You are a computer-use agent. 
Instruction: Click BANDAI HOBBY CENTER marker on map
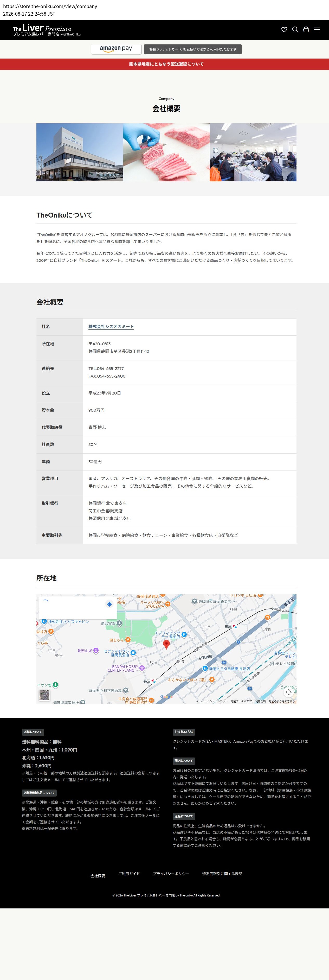[x=142, y=668]
